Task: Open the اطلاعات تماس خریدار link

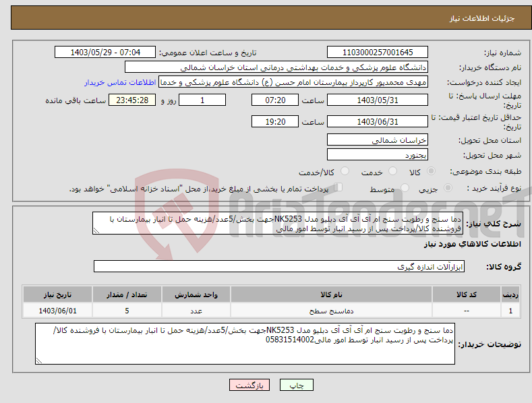Action: [x=120, y=82]
